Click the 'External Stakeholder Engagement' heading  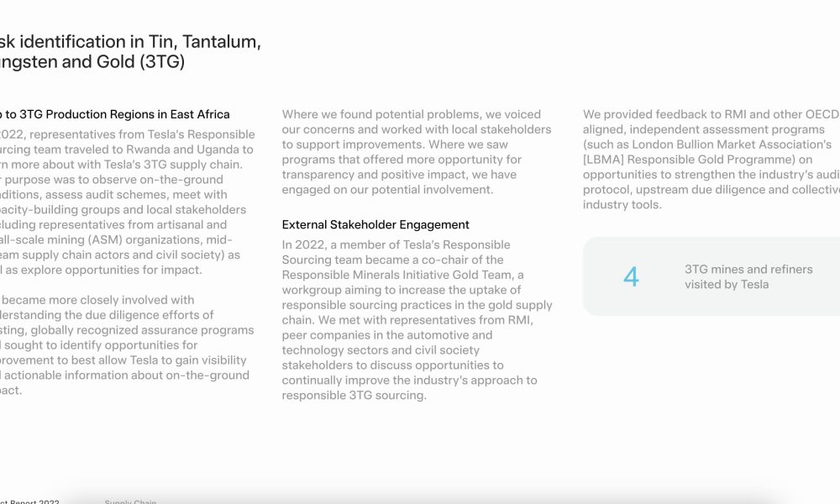pyautogui.click(x=375, y=225)
